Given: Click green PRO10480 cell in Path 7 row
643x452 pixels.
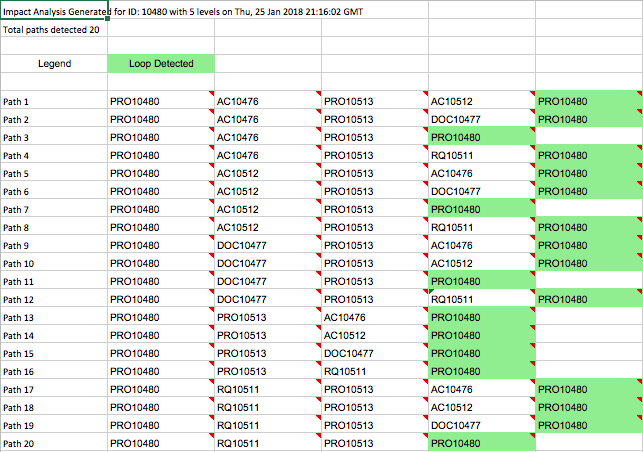Looking at the screenshot, I should [x=482, y=208].
